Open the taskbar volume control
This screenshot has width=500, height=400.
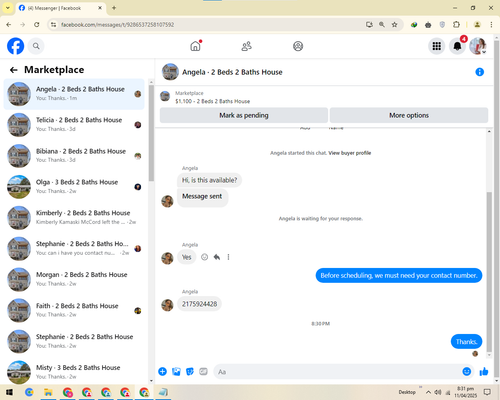click(x=438, y=392)
